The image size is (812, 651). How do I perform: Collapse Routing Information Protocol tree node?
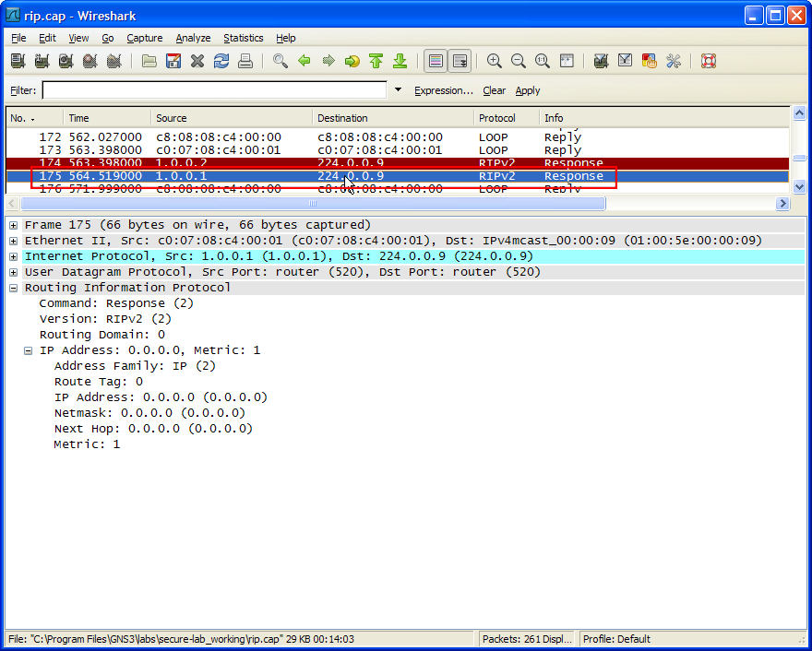point(14,288)
